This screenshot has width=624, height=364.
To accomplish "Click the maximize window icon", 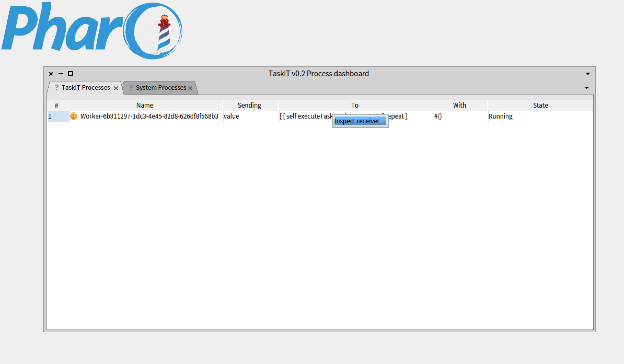I will (71, 74).
